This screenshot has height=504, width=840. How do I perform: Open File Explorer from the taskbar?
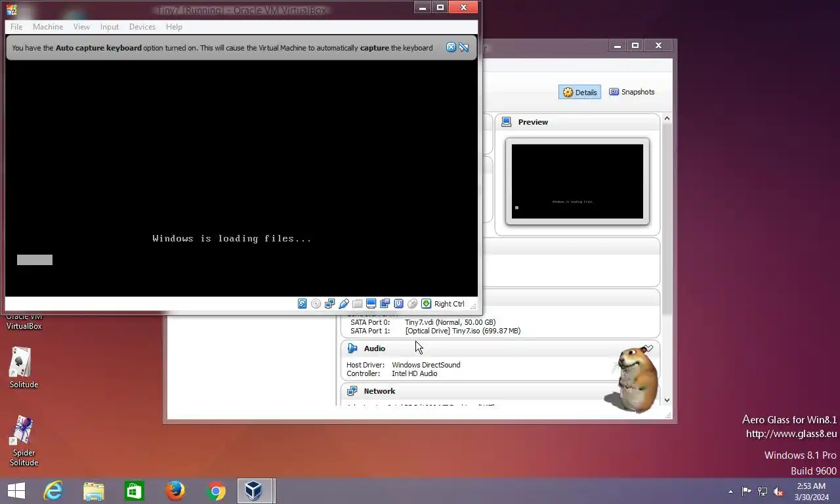click(94, 491)
